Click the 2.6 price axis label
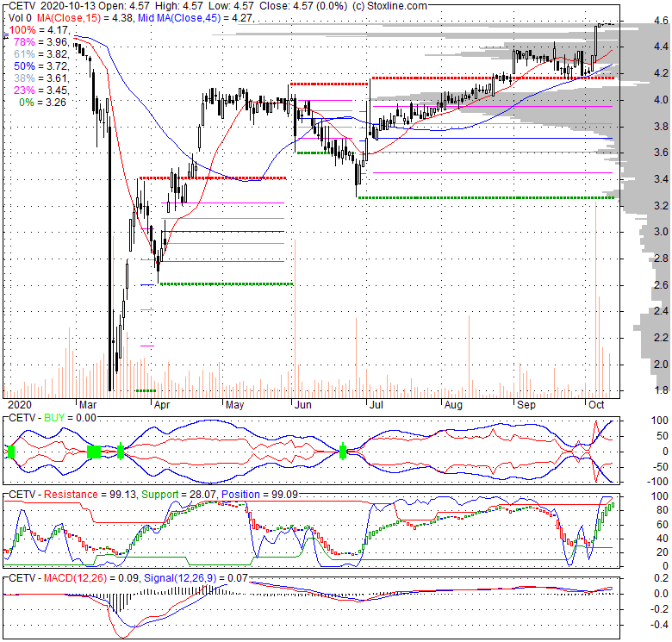The width and height of the screenshot is (672, 642). [x=661, y=284]
